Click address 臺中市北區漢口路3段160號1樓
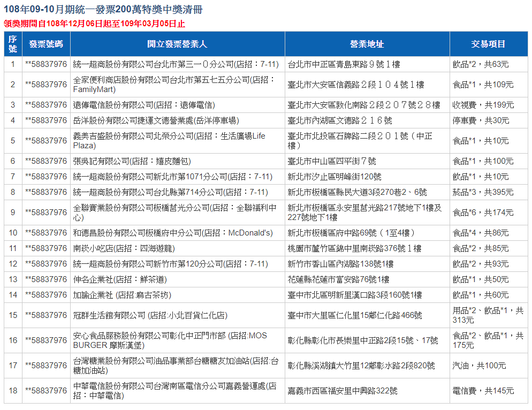Image resolution: width=532 pixels, height=410 pixels. (355, 295)
